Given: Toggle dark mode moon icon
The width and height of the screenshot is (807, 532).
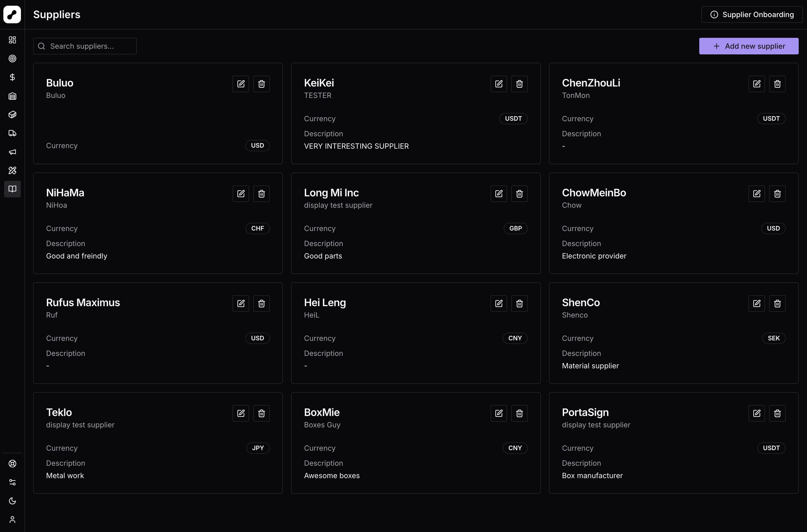Looking at the screenshot, I should coord(12,501).
